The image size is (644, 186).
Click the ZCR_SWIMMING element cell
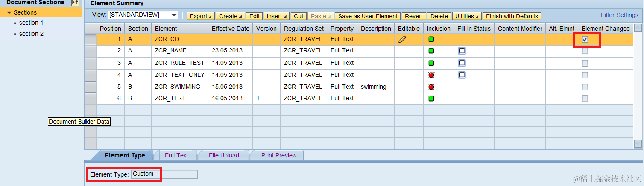180,87
